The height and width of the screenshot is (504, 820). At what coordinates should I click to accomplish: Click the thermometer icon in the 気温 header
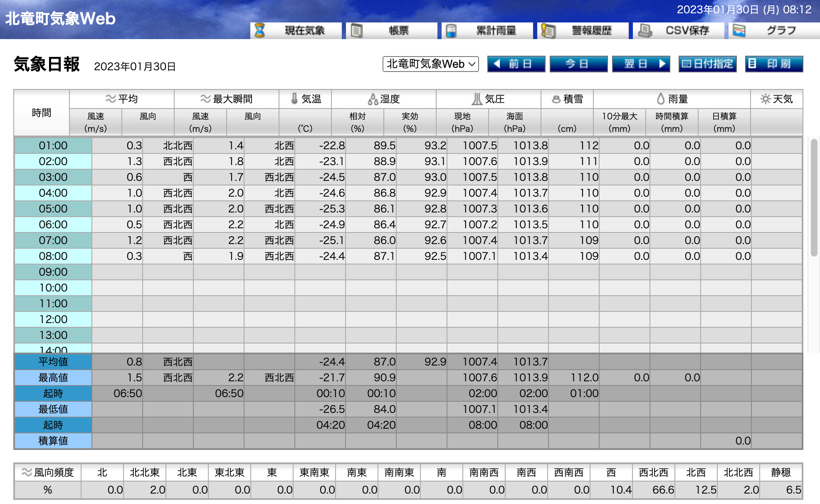pyautogui.click(x=294, y=99)
